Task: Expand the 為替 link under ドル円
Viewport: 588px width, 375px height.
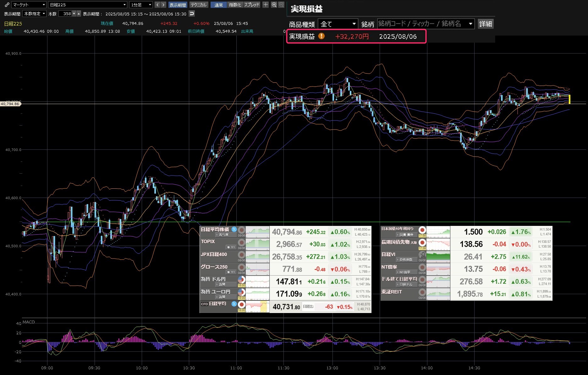Action: [x=226, y=284]
